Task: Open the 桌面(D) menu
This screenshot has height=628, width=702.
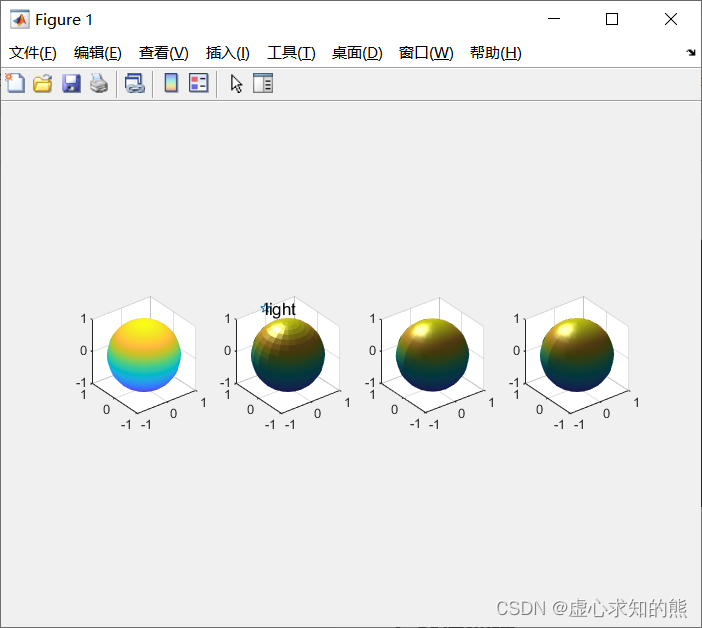Action: click(357, 53)
